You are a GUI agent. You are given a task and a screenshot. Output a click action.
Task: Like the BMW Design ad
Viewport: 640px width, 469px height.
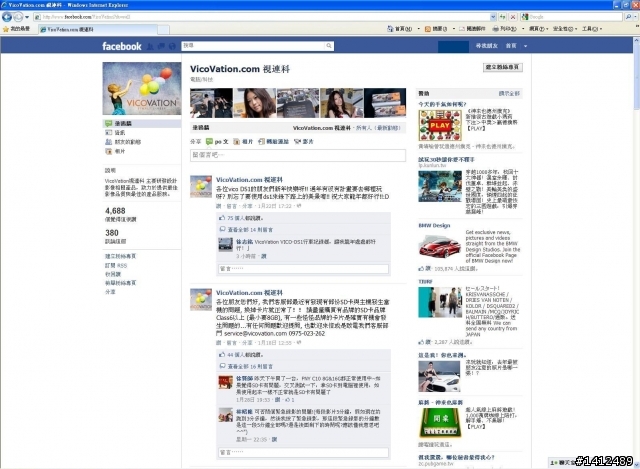pyautogui.click(x=424, y=269)
